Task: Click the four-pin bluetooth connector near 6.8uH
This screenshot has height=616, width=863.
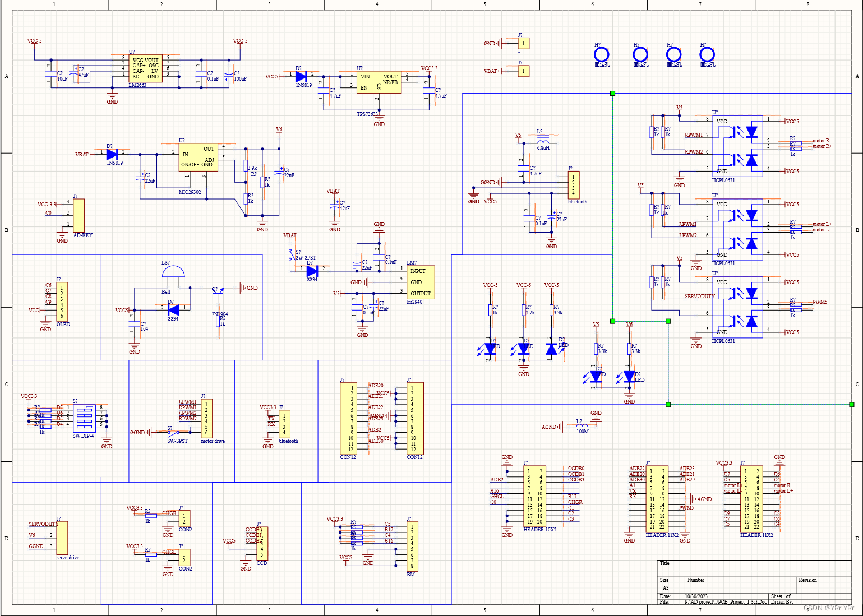Action: click(x=573, y=185)
